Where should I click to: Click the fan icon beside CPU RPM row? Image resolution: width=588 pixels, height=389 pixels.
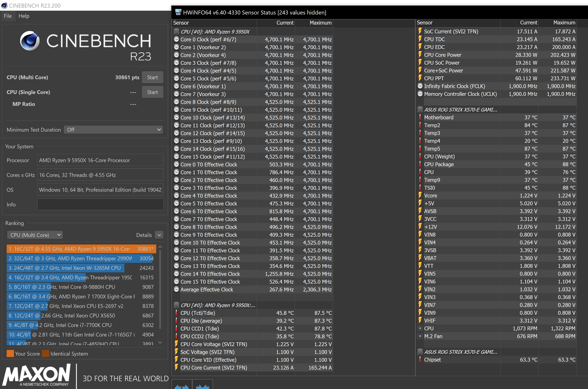click(420, 328)
